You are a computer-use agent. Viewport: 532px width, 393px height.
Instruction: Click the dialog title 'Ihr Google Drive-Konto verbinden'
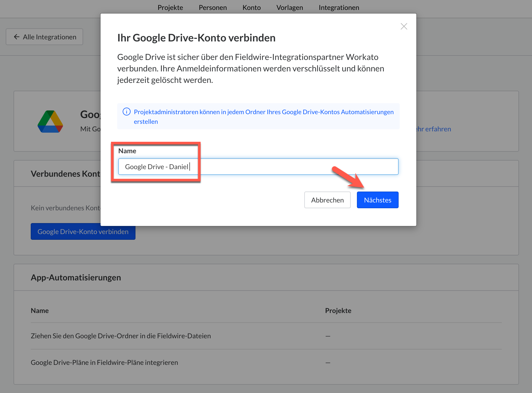pyautogui.click(x=196, y=38)
